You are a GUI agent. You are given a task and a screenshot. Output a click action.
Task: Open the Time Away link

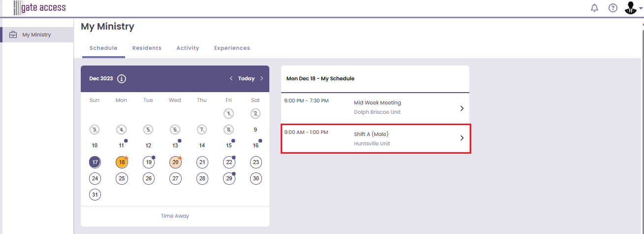point(175,216)
